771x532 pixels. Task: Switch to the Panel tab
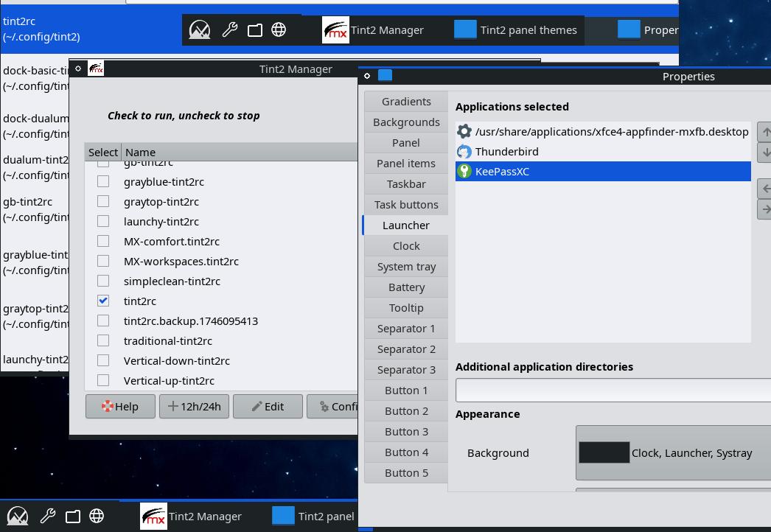[x=406, y=143]
